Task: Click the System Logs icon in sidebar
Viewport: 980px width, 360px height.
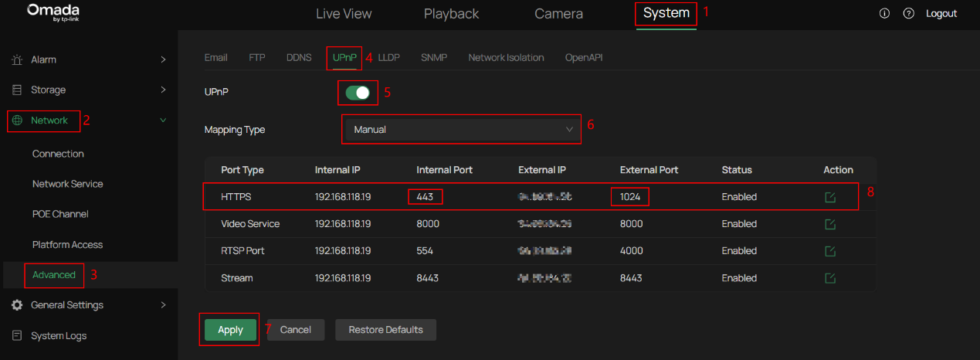Action: pos(17,336)
